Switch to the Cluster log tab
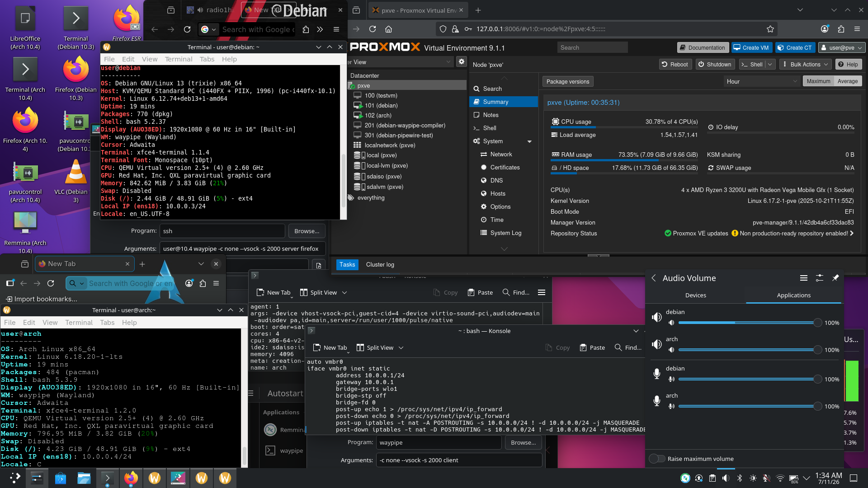868x488 pixels. pos(380,264)
